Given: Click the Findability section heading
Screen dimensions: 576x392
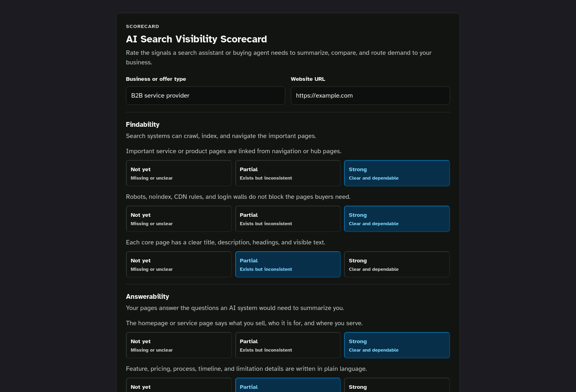Looking at the screenshot, I should [x=142, y=124].
